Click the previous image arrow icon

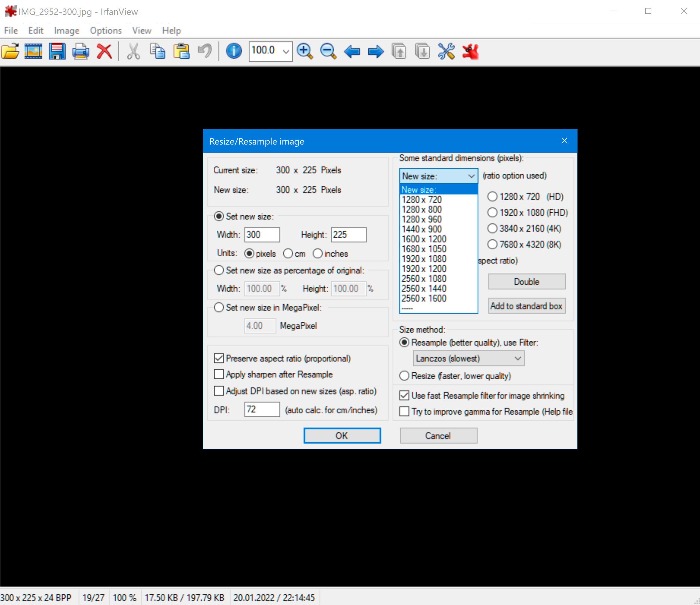pos(352,52)
